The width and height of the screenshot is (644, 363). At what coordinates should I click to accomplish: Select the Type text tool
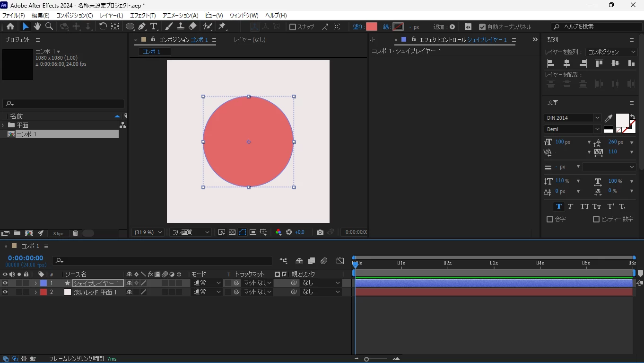coord(153,27)
